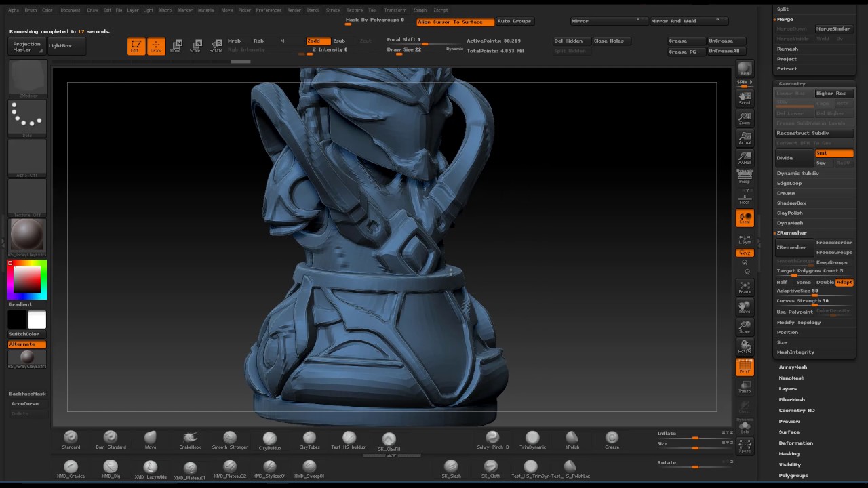
Task: Choose the TrimDynamic brush
Action: pyautogui.click(x=532, y=439)
